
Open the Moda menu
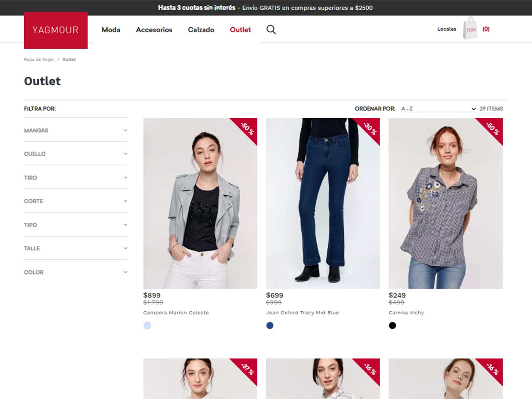111,29
